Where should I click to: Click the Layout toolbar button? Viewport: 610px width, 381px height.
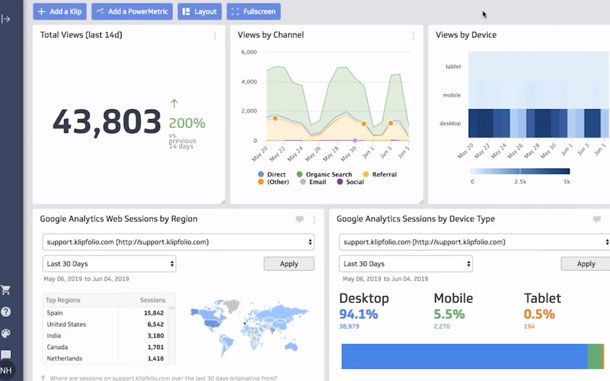tap(200, 12)
